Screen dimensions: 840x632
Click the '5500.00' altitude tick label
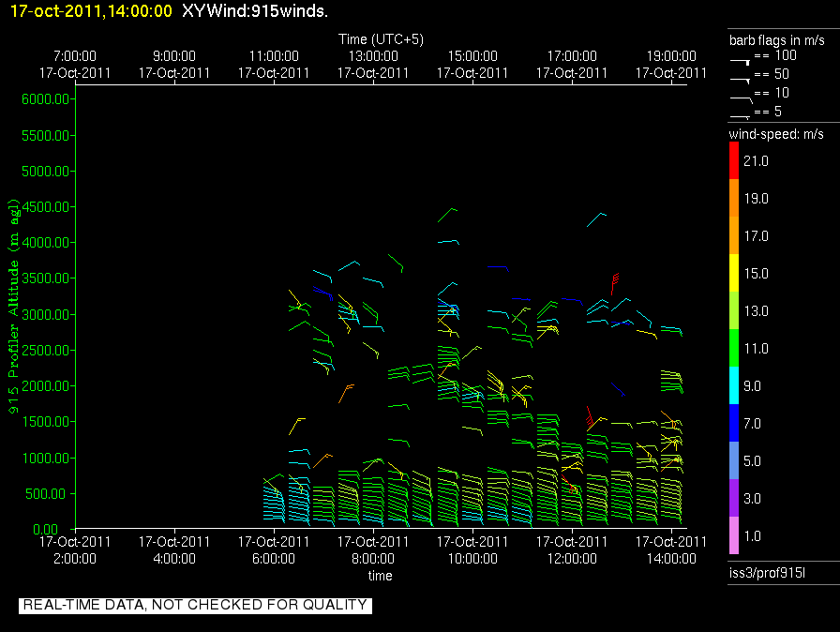tap(46, 136)
